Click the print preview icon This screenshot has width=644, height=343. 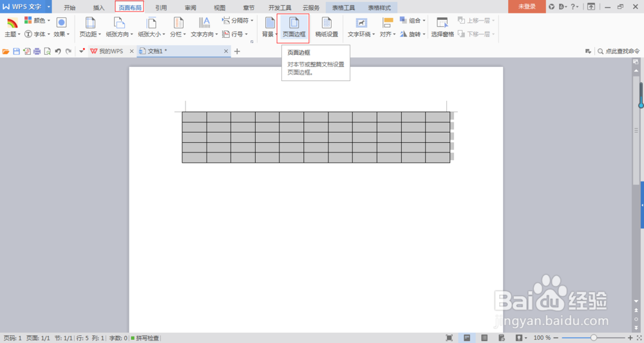pos(47,51)
